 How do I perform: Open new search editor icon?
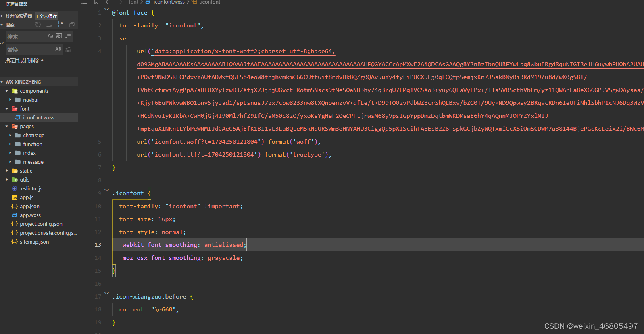tap(60, 25)
